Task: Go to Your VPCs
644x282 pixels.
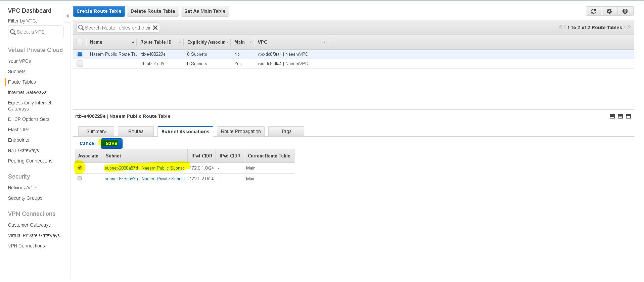Action: coord(19,61)
